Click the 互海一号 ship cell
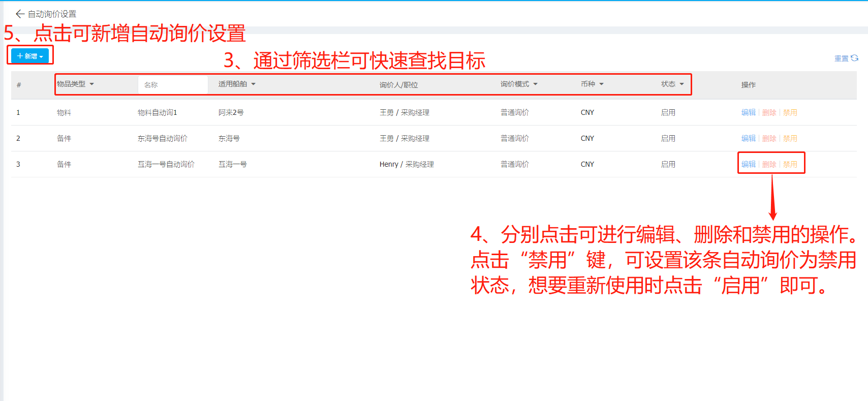The width and height of the screenshot is (868, 401). tap(233, 164)
